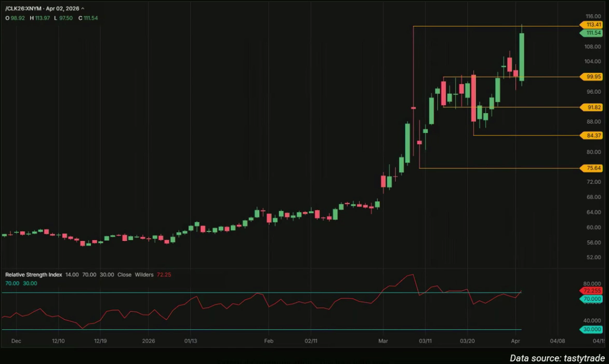
Task: Click the 52.00 price axis label
Action: [x=593, y=257]
